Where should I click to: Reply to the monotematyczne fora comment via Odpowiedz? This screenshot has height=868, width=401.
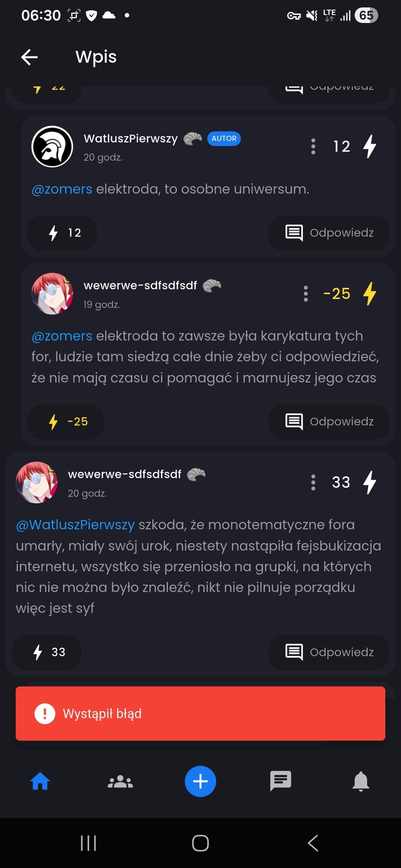coord(329,652)
